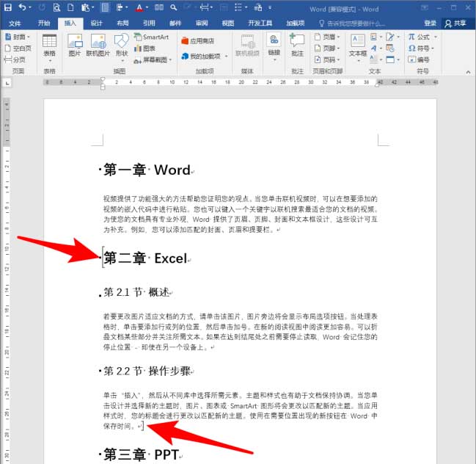This screenshot has width=476, height=464.
Task: Switch to the Add-ins (加载项) tab
Action: coord(295,23)
